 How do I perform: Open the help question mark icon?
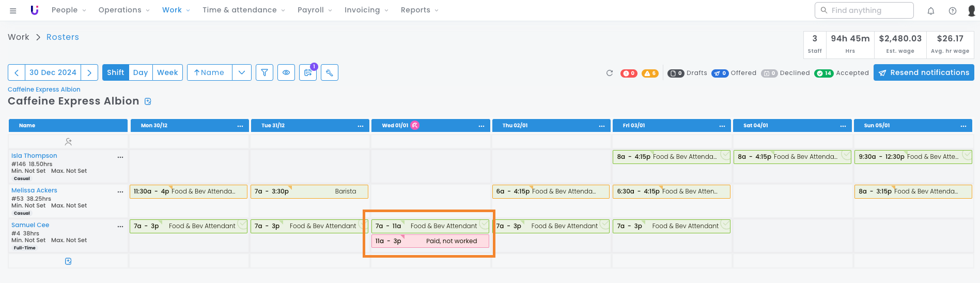click(952, 10)
